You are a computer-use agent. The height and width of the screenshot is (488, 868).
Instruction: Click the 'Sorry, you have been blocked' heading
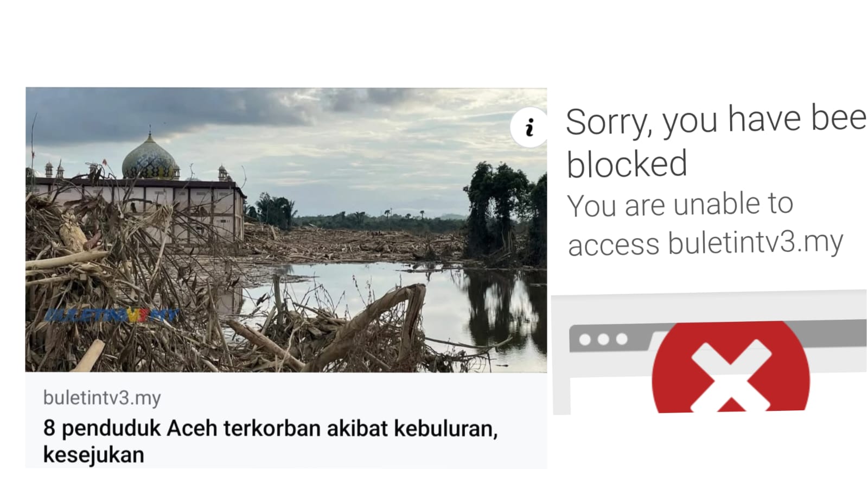click(x=716, y=142)
